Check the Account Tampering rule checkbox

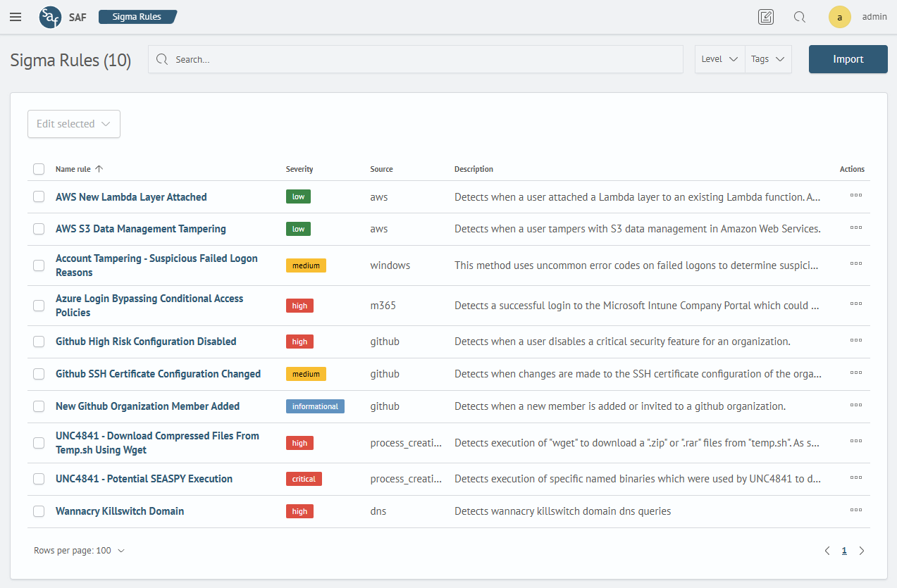pos(39,265)
